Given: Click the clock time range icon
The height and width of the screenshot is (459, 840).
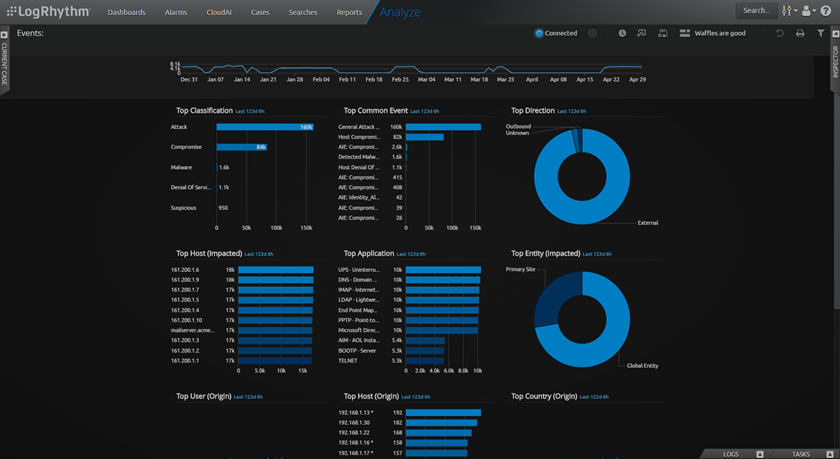Looking at the screenshot, I should [x=622, y=33].
